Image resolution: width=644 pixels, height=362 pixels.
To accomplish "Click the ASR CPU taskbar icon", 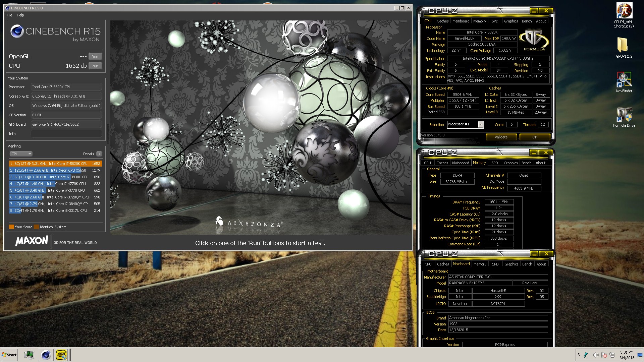I will click(61, 355).
